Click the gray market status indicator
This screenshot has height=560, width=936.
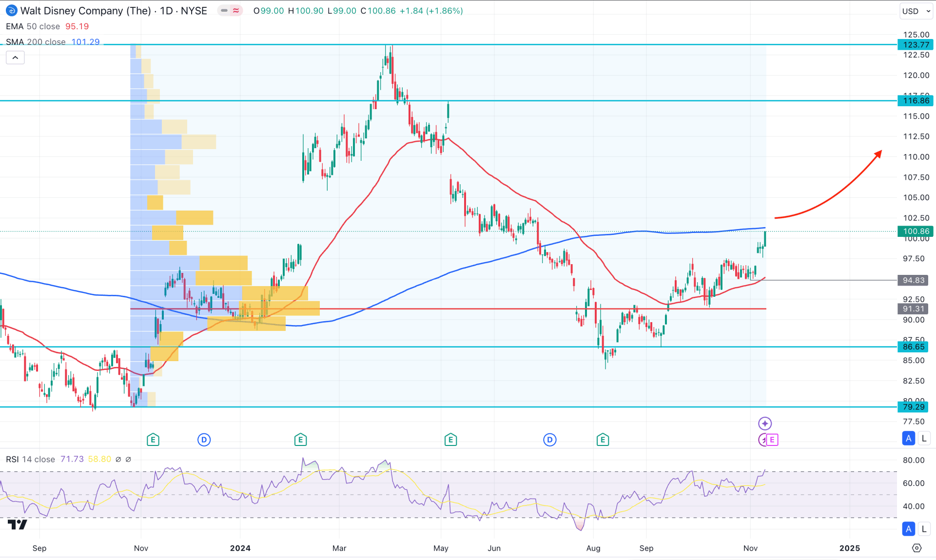(224, 10)
